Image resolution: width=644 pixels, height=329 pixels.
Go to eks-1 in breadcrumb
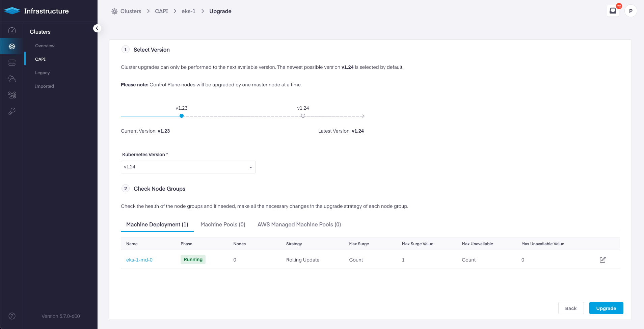[188, 11]
